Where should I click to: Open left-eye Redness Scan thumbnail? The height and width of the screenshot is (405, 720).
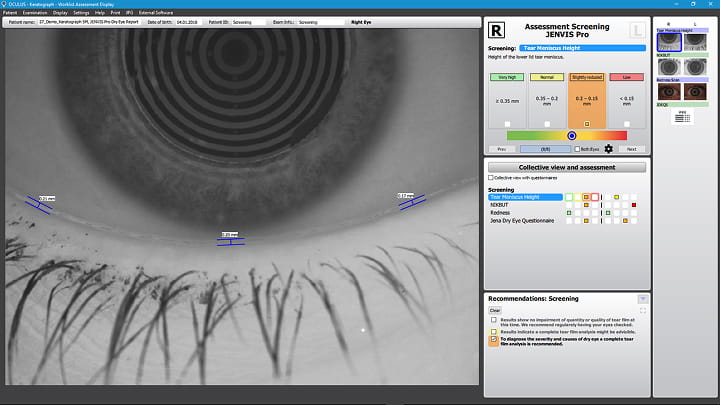click(695, 92)
